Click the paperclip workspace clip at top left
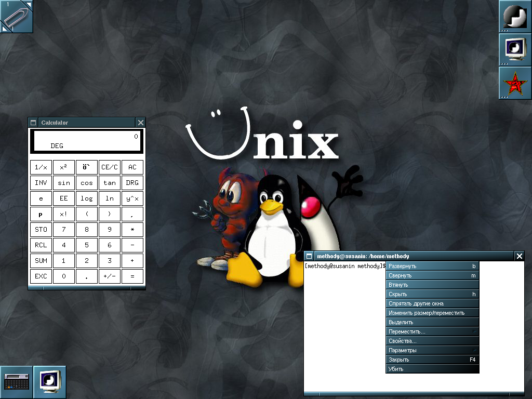 [x=16, y=16]
